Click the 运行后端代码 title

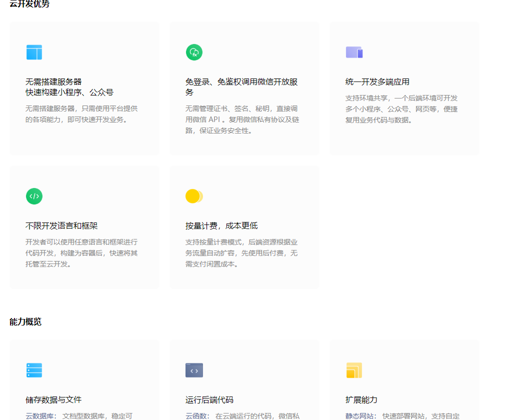tap(209, 400)
